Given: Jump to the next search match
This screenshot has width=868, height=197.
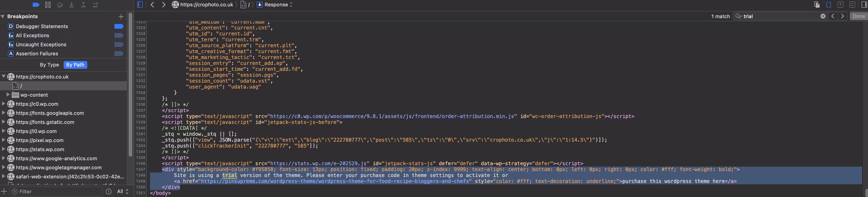Looking at the screenshot, I should pyautogui.click(x=843, y=16).
